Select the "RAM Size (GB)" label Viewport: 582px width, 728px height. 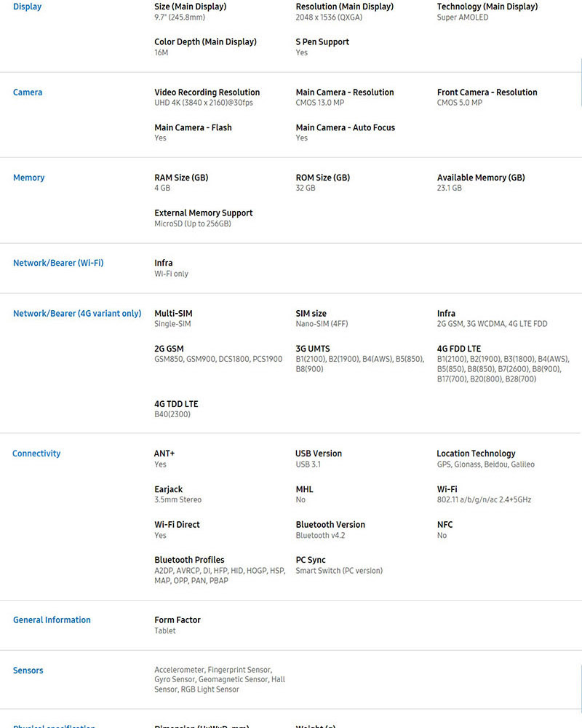pyautogui.click(x=181, y=178)
